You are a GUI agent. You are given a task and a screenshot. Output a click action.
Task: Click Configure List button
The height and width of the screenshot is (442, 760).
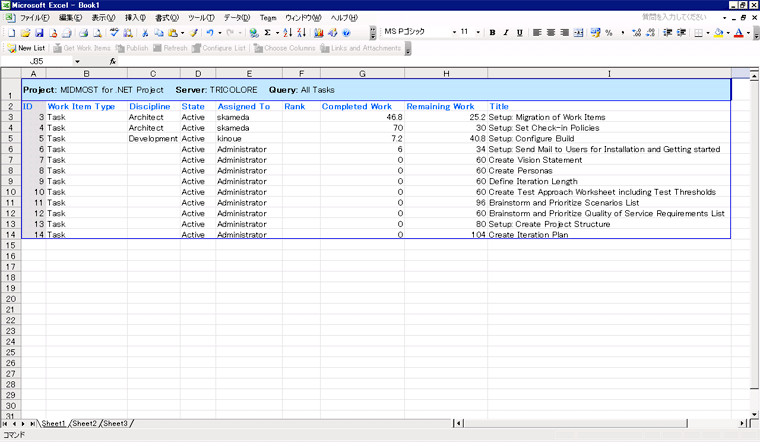tap(219, 48)
